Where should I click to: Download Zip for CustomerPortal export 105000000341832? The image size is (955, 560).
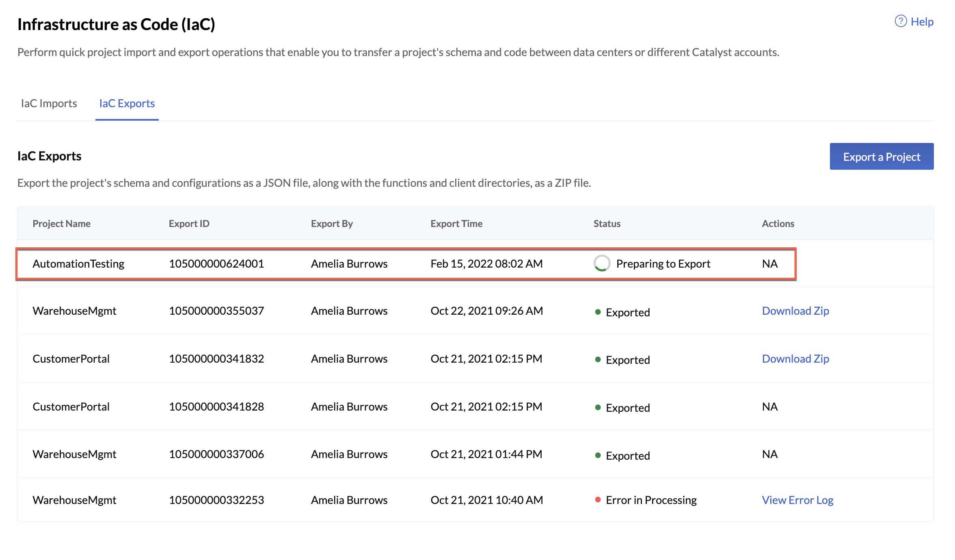point(795,359)
